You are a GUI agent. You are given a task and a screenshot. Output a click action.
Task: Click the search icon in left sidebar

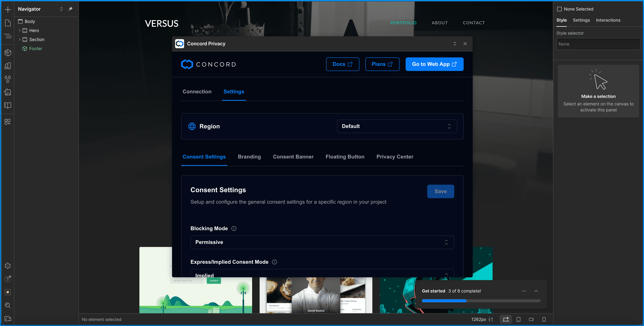(x=8, y=305)
